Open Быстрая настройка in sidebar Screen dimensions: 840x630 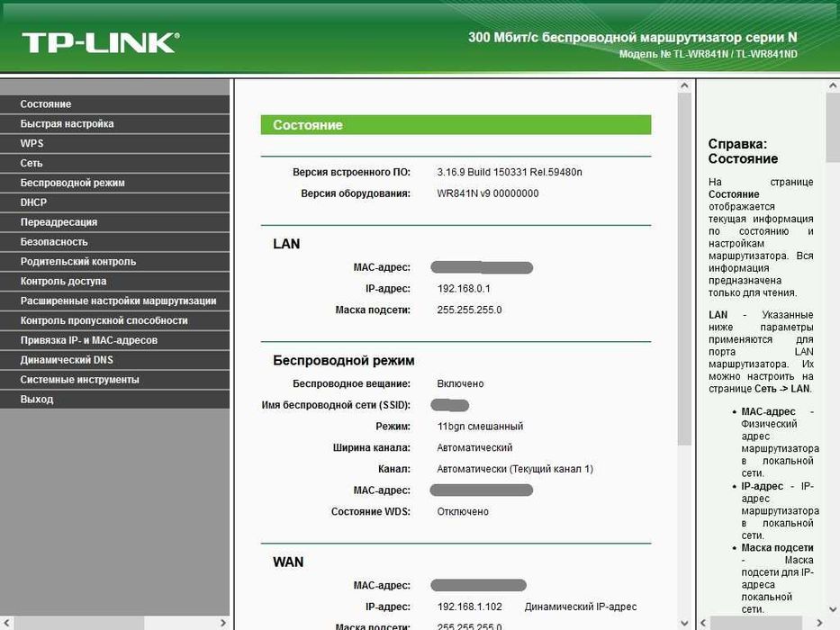[x=114, y=124]
